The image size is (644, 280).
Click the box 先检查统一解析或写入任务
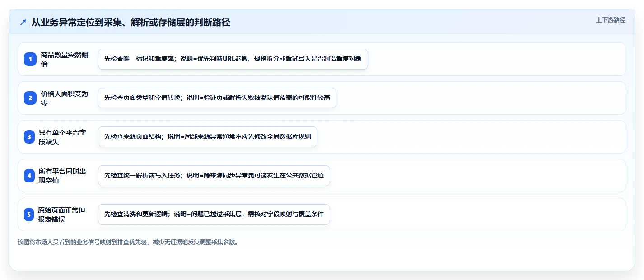pyautogui.click(x=214, y=176)
